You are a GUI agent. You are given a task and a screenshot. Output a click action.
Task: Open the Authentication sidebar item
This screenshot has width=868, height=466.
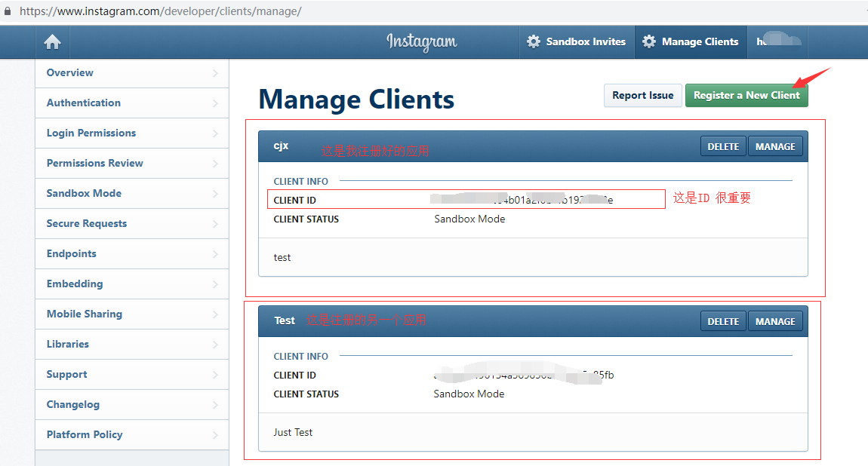[132, 103]
